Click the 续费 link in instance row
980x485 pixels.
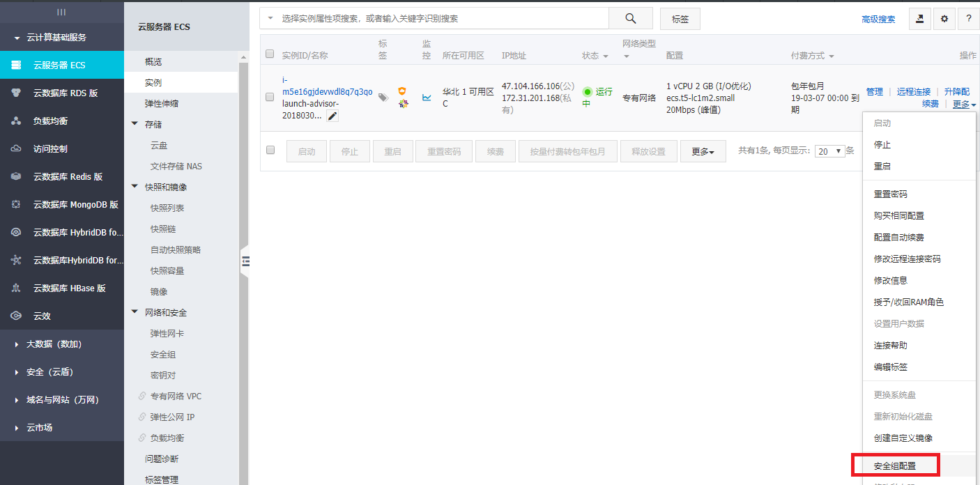point(931,104)
